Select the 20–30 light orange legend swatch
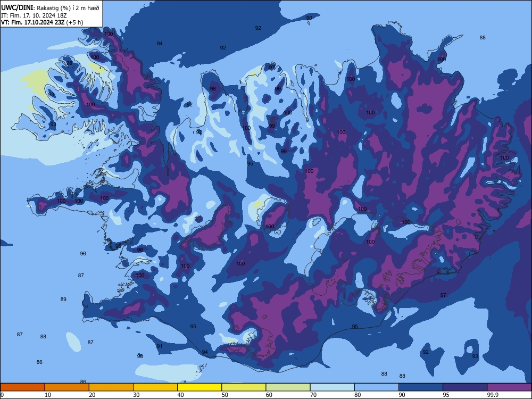Screen dimensions: 532x399 pyautogui.click(x=111, y=387)
